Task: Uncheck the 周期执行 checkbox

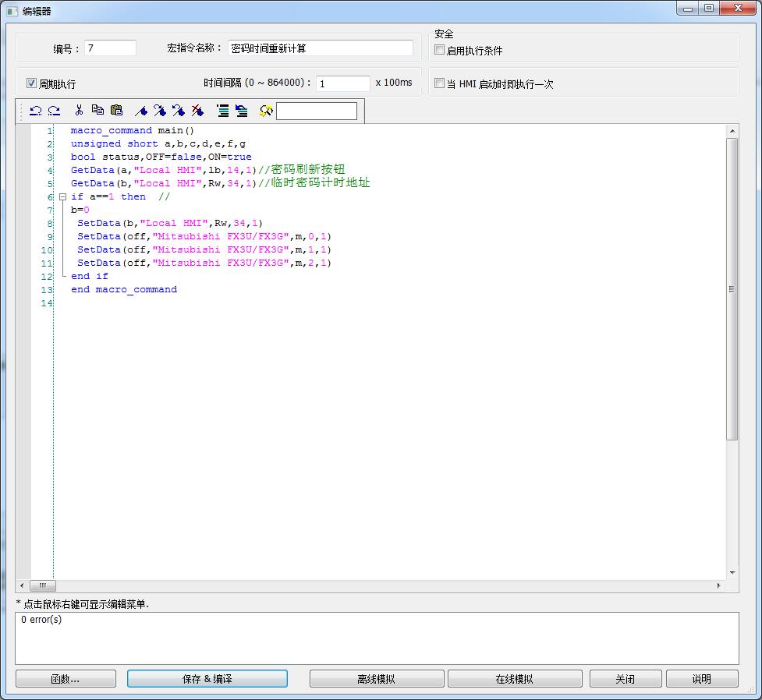Action: [x=32, y=83]
